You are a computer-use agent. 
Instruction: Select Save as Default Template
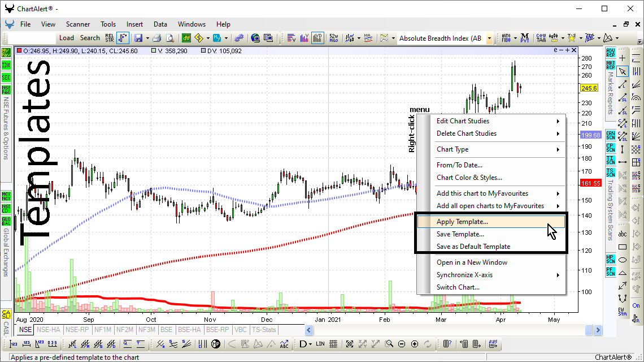point(491,247)
